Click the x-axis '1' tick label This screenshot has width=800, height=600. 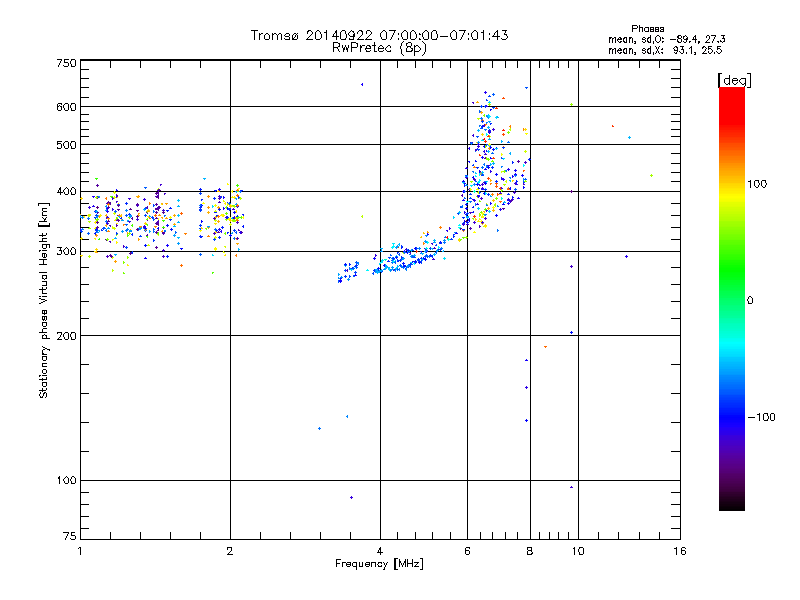pos(80,551)
